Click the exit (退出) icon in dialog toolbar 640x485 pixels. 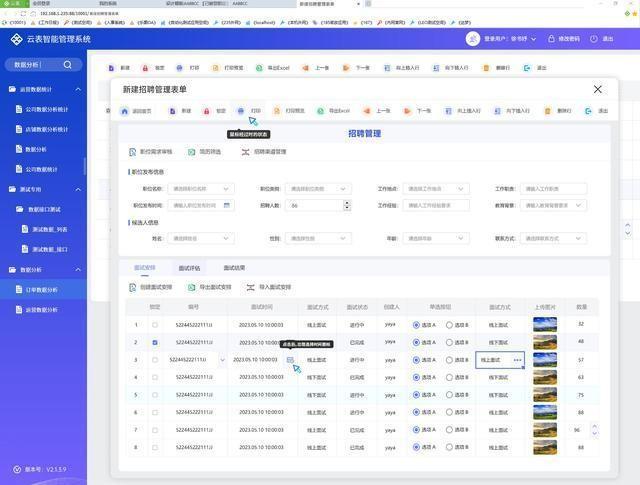click(588, 111)
